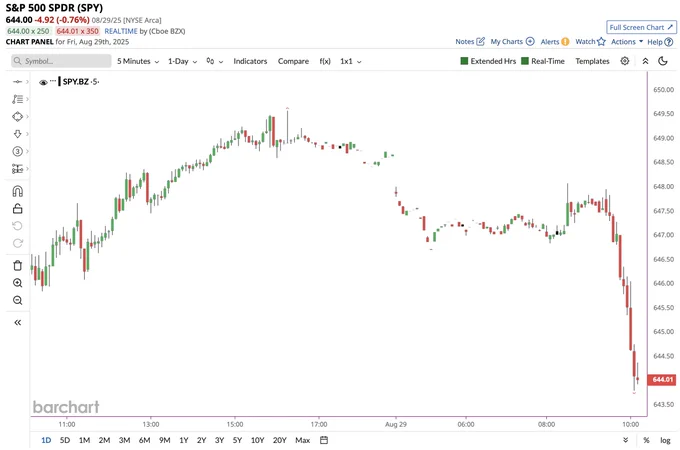The width and height of the screenshot is (680, 450).
Task: Select the 2Y range tab
Action: click(202, 440)
